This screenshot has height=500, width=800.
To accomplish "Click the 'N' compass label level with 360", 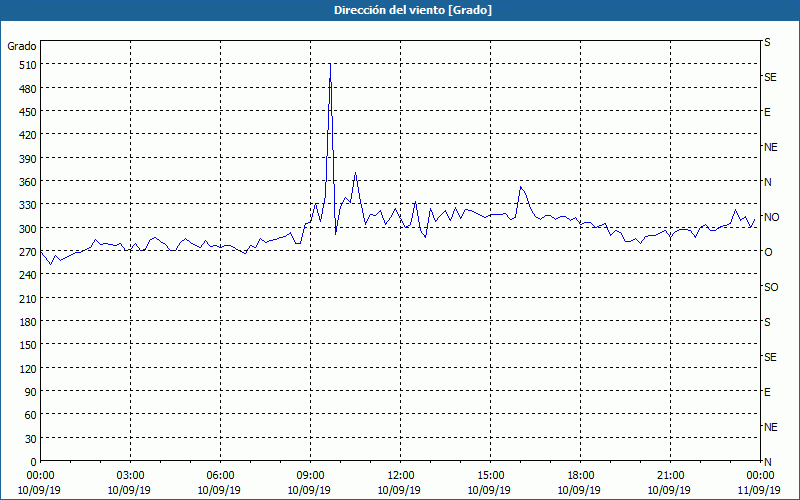I will (x=767, y=182).
